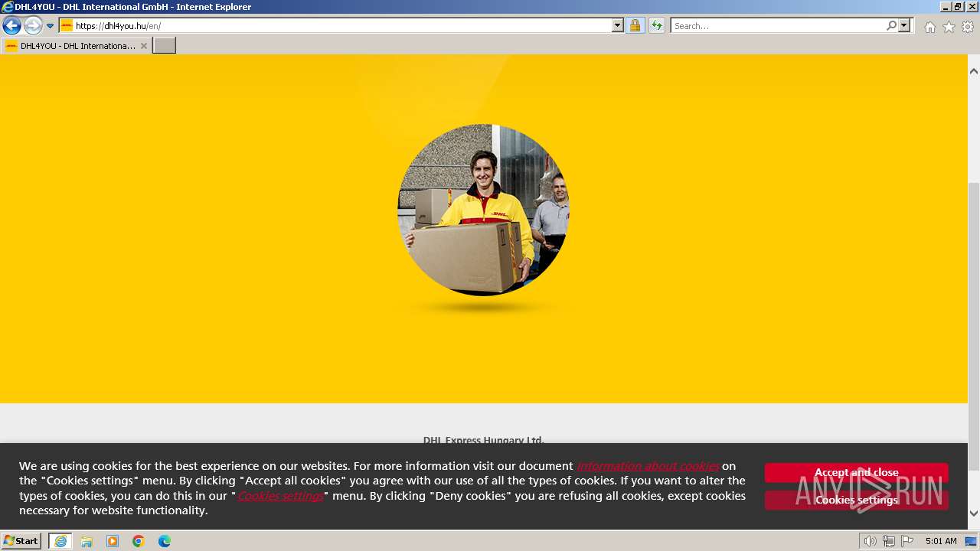
Task: Open the search provider dropdown arrow
Action: click(904, 25)
